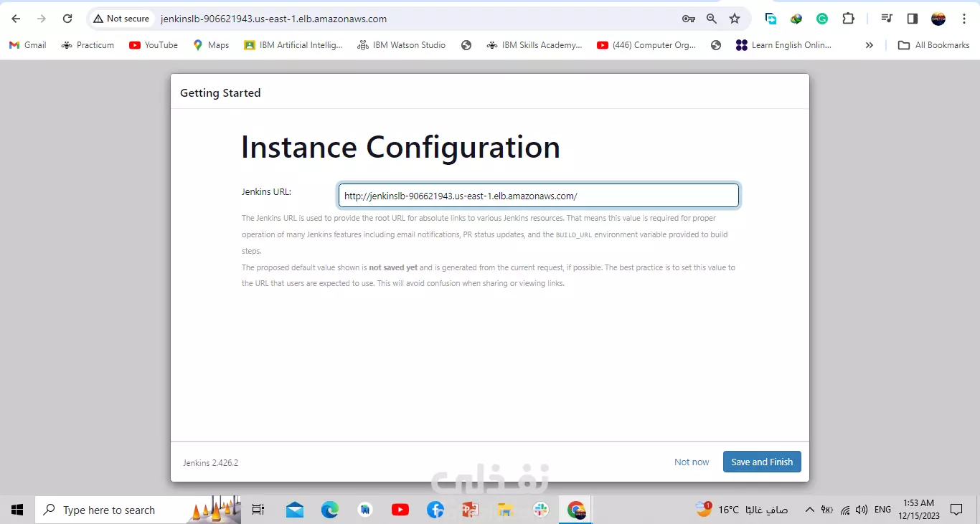Select the Jenkins URL input field
The image size is (980, 524).
click(x=538, y=195)
